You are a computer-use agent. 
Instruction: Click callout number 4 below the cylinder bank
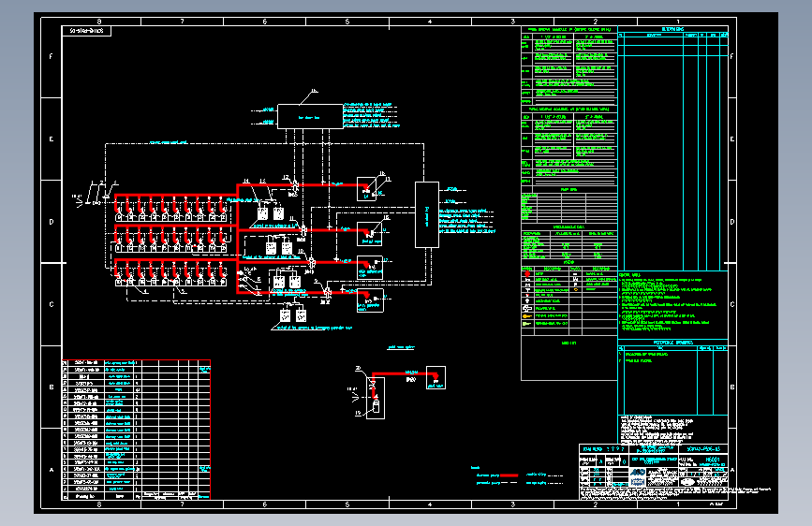[145, 291]
